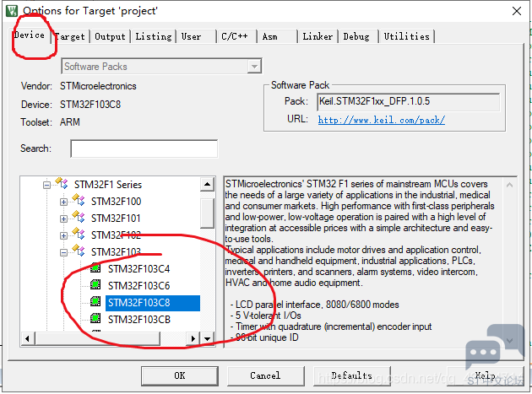
Task: Click the STM32F103C8 chip icon
Action: [95, 301]
